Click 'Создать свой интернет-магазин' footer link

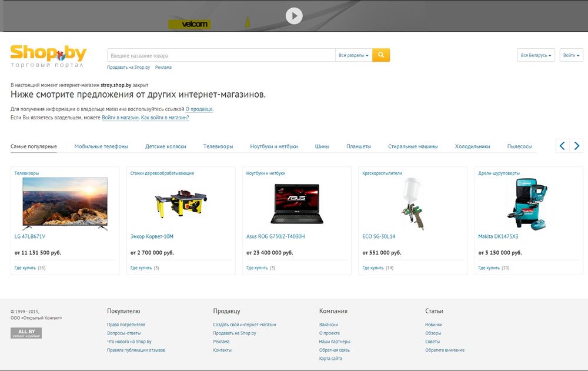pos(245,325)
